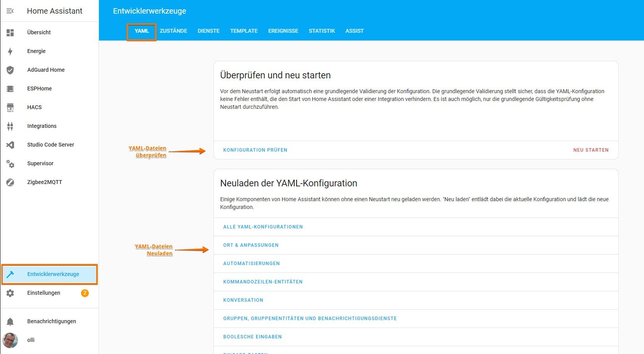Click the Einstellungen gear icon

pyautogui.click(x=10, y=293)
